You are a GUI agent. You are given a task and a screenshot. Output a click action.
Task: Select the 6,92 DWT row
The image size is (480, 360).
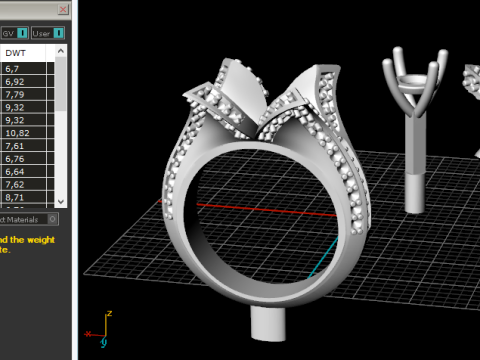(x=23, y=82)
